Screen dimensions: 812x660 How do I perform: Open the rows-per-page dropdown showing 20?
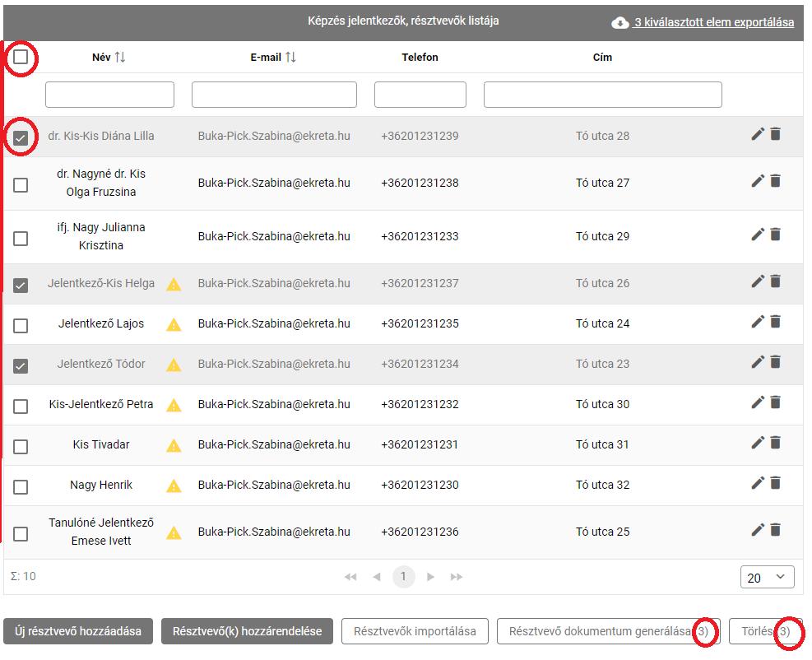tap(767, 577)
